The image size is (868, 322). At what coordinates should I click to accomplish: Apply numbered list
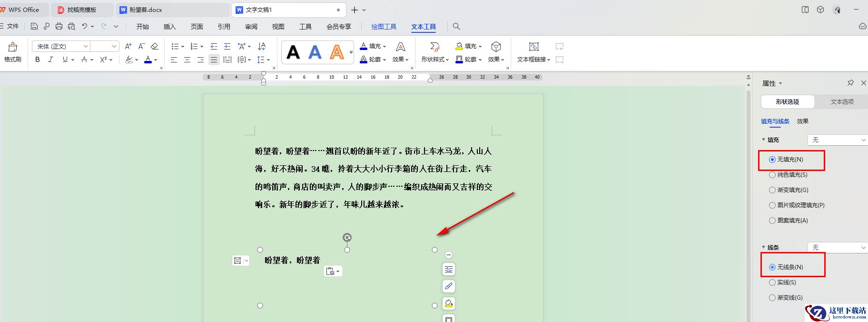(194, 46)
